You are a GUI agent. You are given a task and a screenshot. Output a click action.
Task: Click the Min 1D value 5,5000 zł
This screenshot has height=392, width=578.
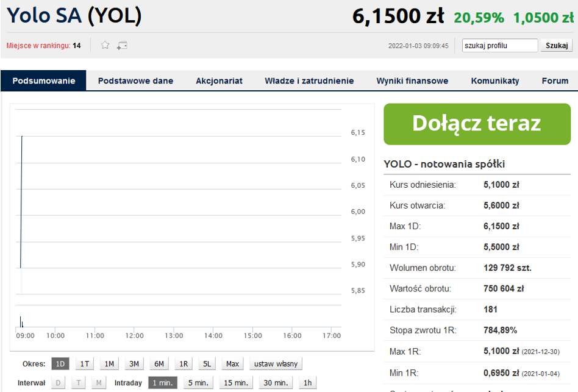501,247
